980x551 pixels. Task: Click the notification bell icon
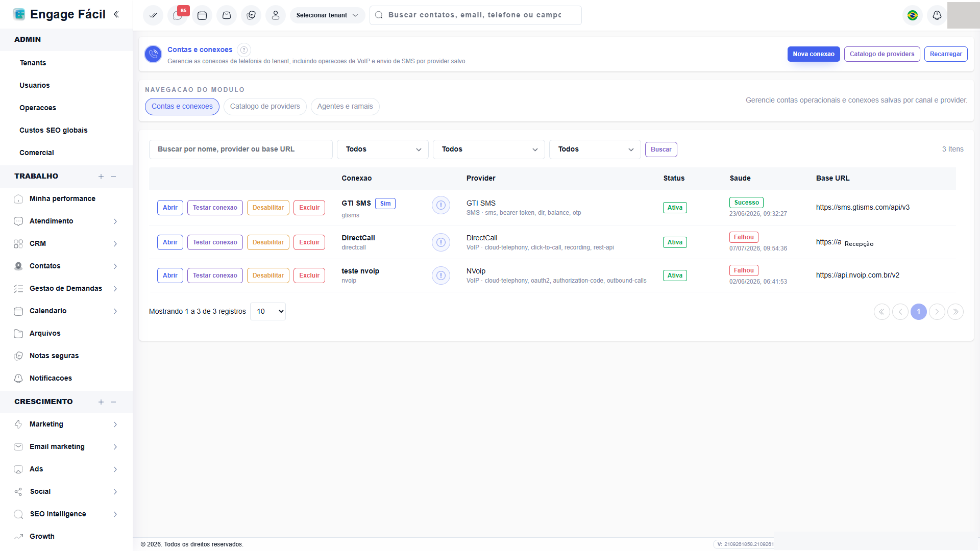tap(937, 15)
